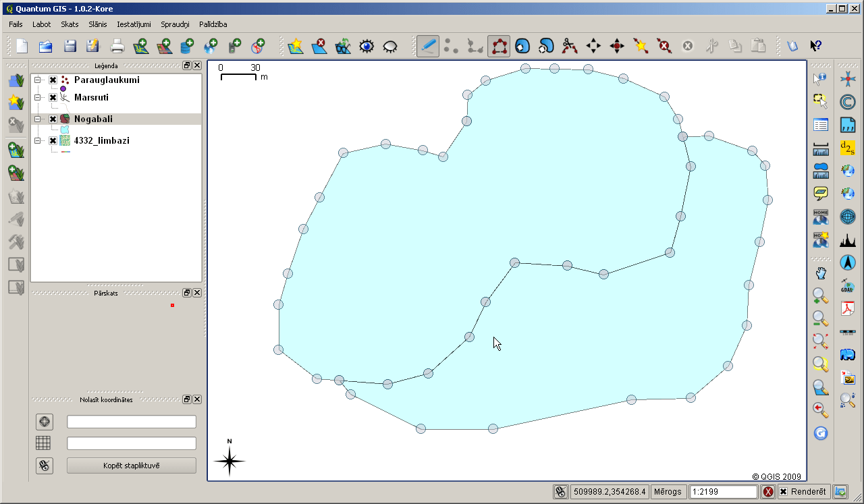The height and width of the screenshot is (504, 864).
Task: Hide all layers with closed eye icon
Action: tap(390, 46)
